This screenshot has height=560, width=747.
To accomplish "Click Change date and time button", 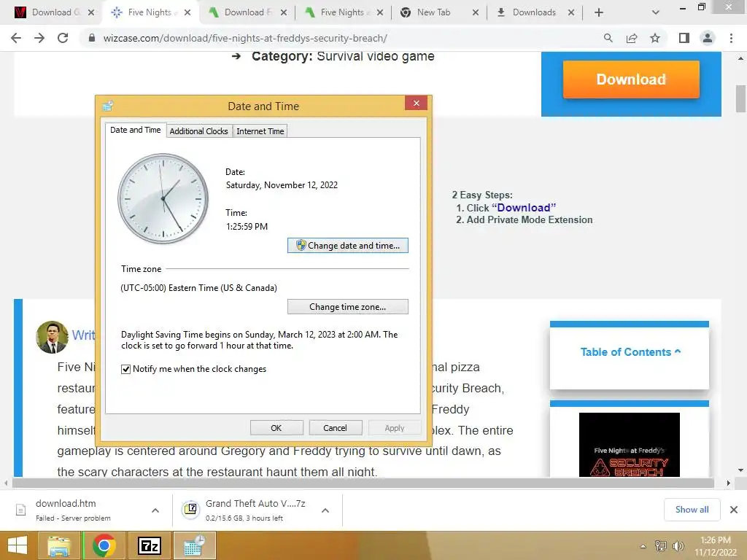I will click(x=348, y=245).
